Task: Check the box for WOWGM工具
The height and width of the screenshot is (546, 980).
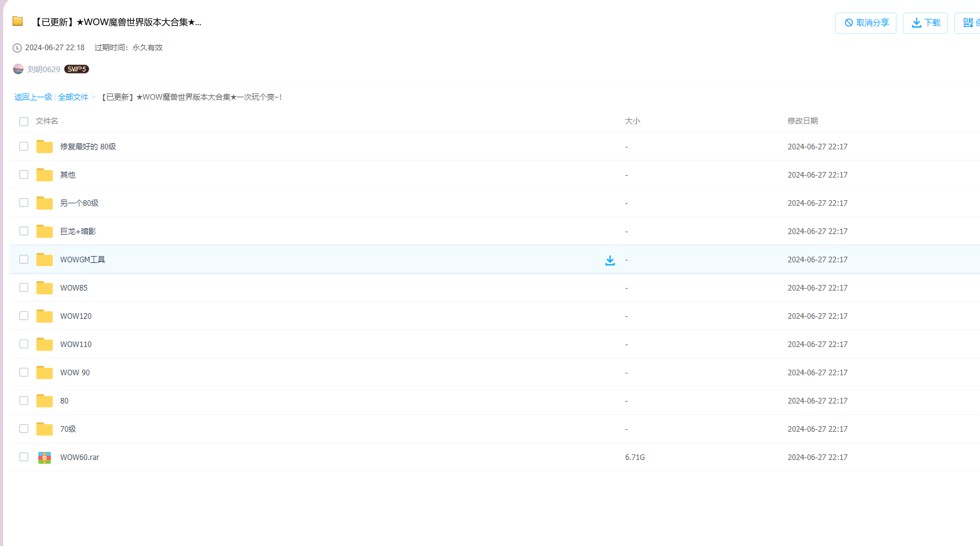Action: coord(24,259)
